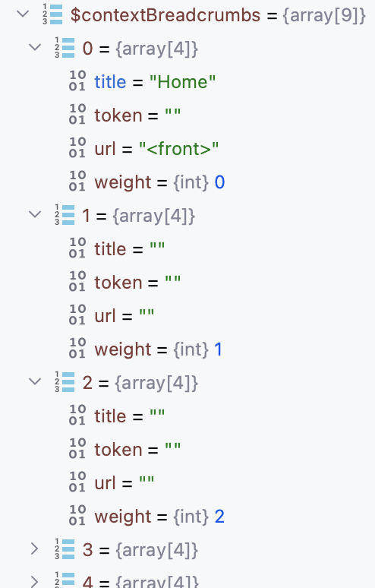Image resolution: width=375 pixels, height=588 pixels.
Task: Collapse array element 0
Action: coord(35,49)
